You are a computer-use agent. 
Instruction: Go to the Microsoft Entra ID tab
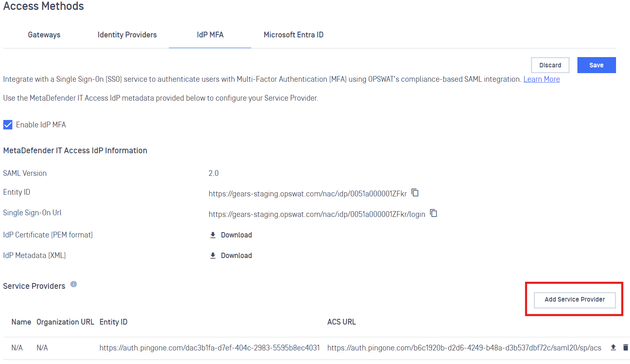click(293, 35)
